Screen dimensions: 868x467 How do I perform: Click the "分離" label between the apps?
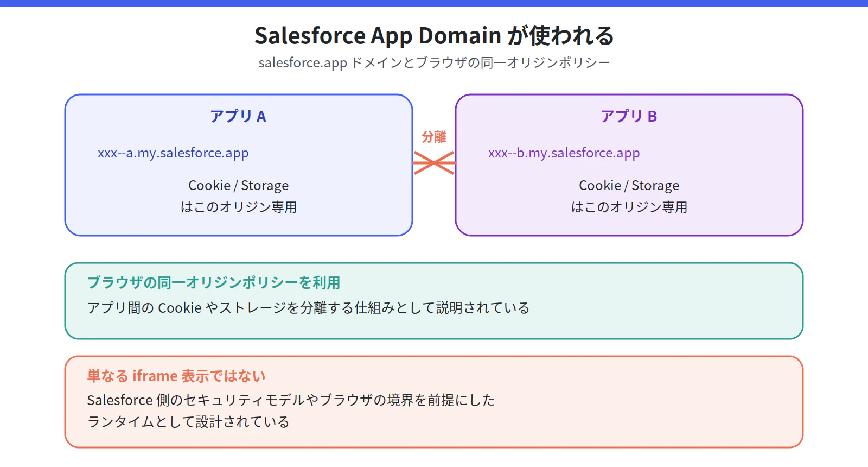coord(434,137)
